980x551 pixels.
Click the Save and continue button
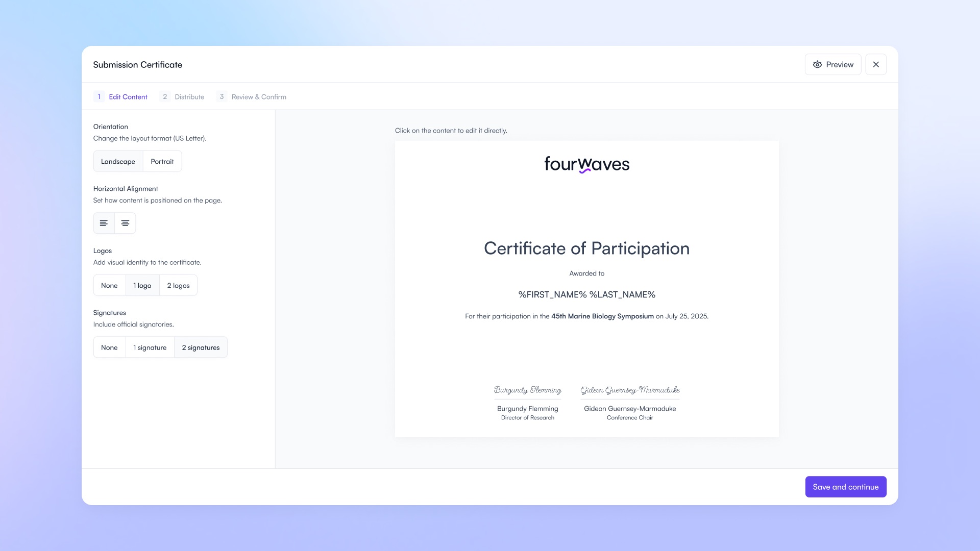point(845,486)
